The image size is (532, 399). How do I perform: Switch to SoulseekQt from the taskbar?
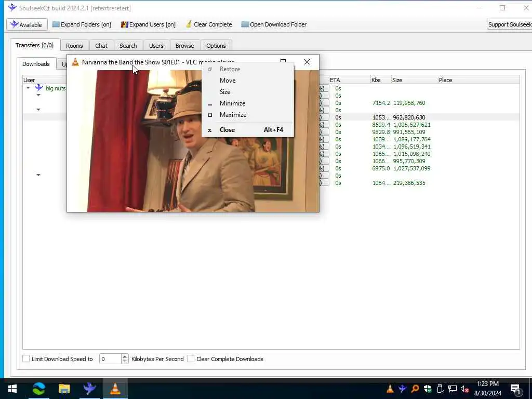pos(89,389)
